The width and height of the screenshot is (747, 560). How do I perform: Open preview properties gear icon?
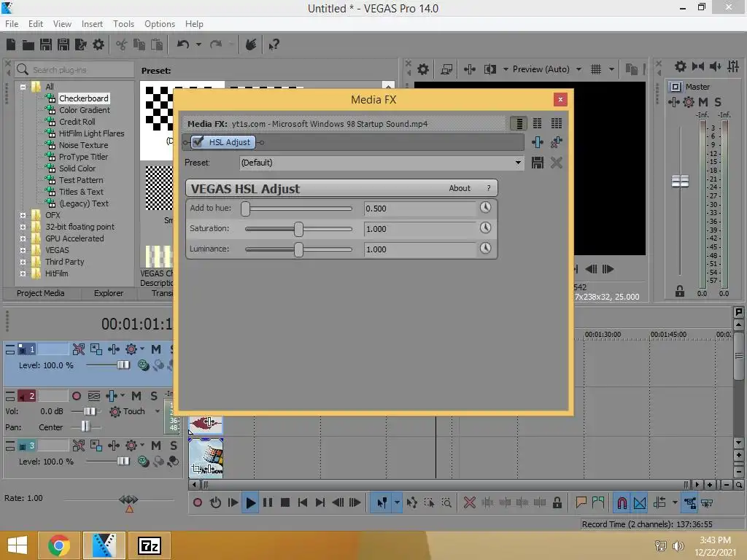click(x=422, y=69)
